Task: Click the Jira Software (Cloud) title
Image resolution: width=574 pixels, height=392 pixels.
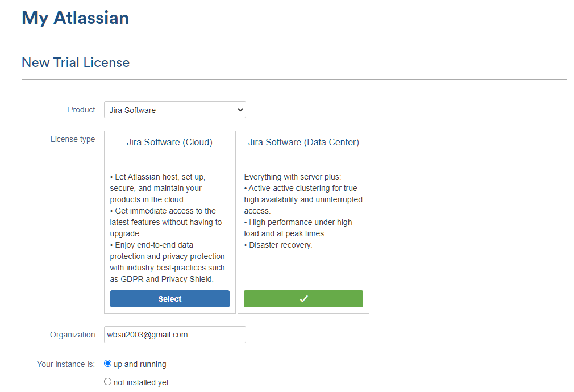Action: [169, 143]
